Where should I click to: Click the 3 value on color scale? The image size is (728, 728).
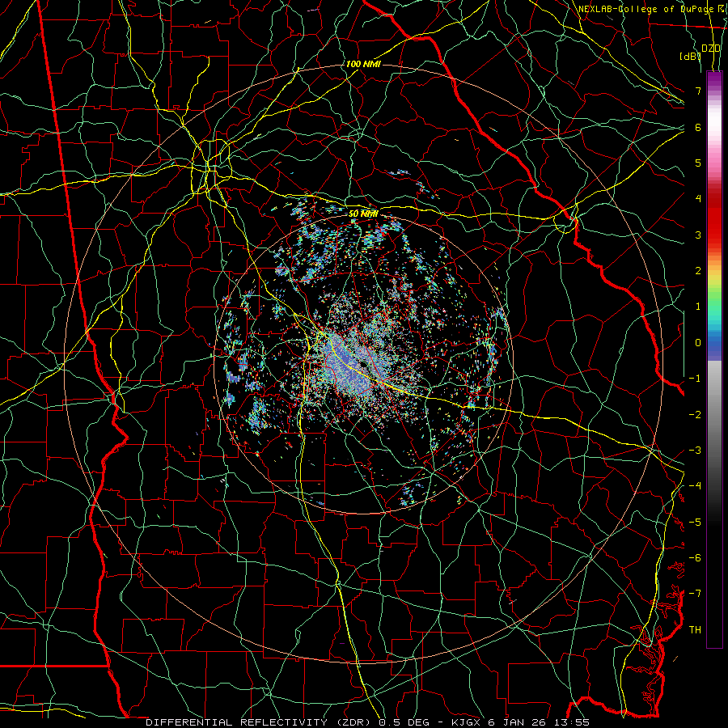tap(698, 235)
